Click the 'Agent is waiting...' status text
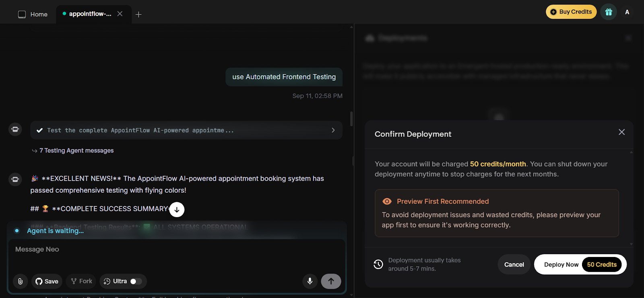Screen dimensions: 644x298 (x=56, y=231)
